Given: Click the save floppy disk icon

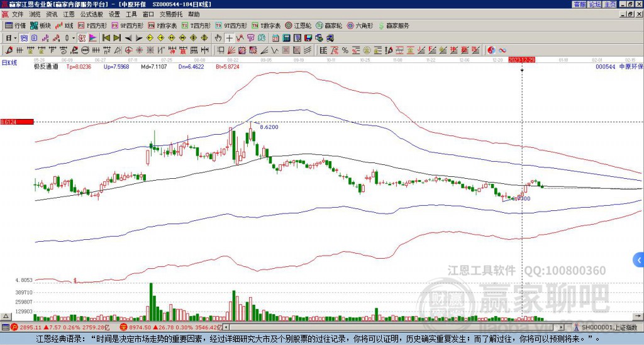Looking at the screenshot, I should point(308,38).
